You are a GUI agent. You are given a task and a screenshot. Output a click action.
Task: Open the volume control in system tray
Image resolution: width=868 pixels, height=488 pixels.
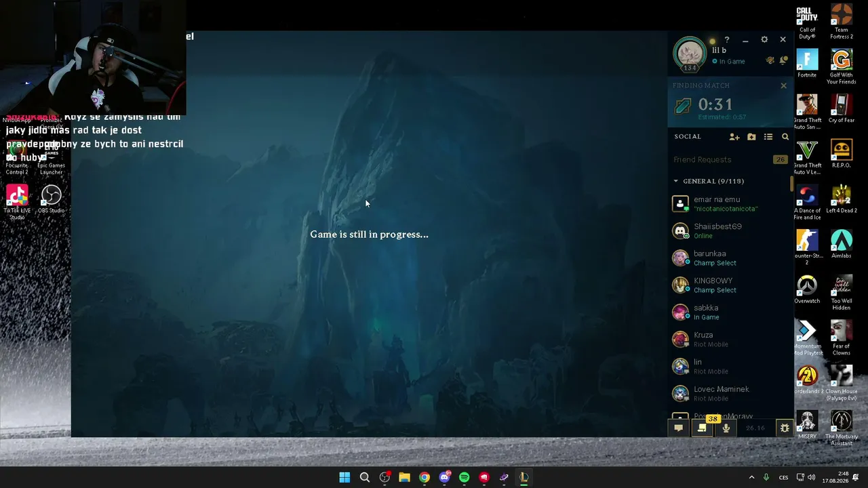point(812,477)
